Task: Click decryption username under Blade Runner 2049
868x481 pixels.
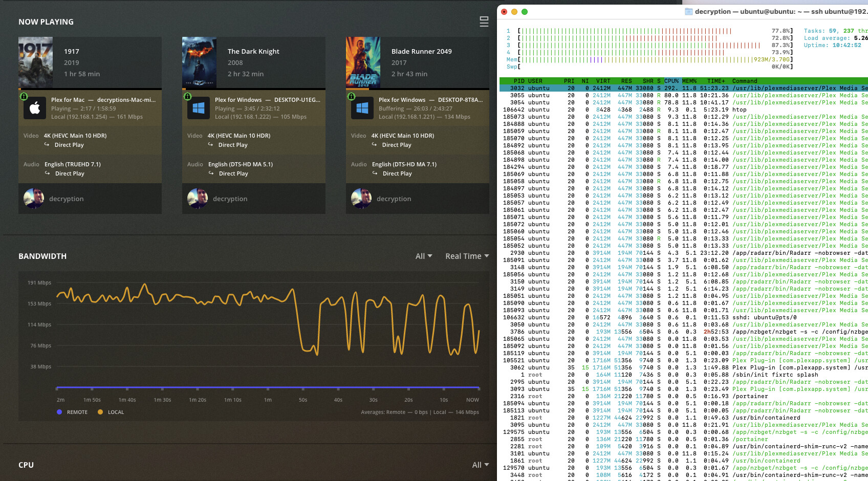Action: click(394, 199)
